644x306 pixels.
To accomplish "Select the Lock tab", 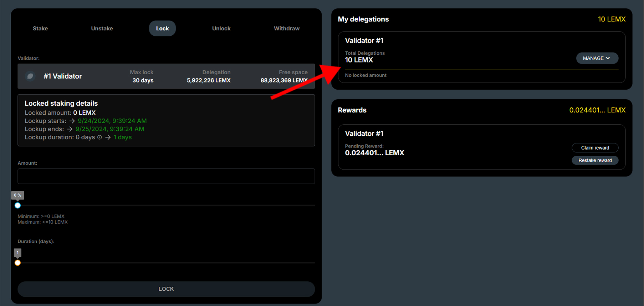I will (162, 29).
